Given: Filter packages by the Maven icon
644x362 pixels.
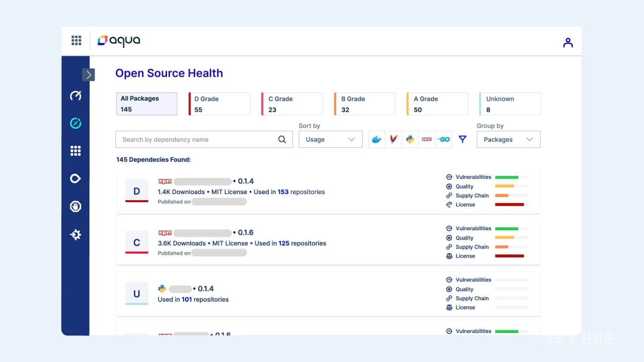Looking at the screenshot, I should click(x=393, y=139).
